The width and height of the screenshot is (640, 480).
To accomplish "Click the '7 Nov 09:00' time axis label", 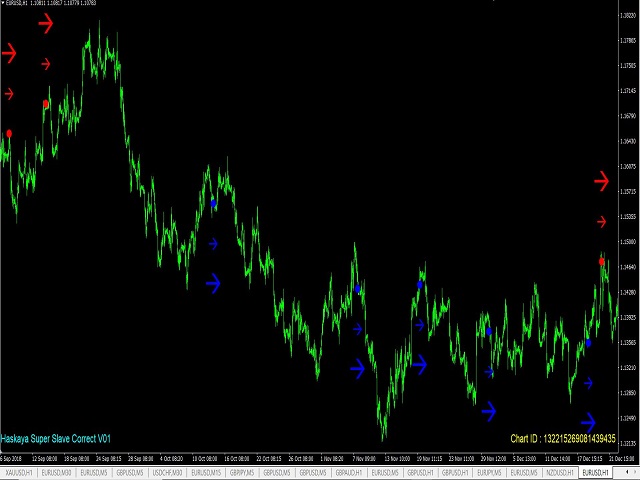I will 364,459.
